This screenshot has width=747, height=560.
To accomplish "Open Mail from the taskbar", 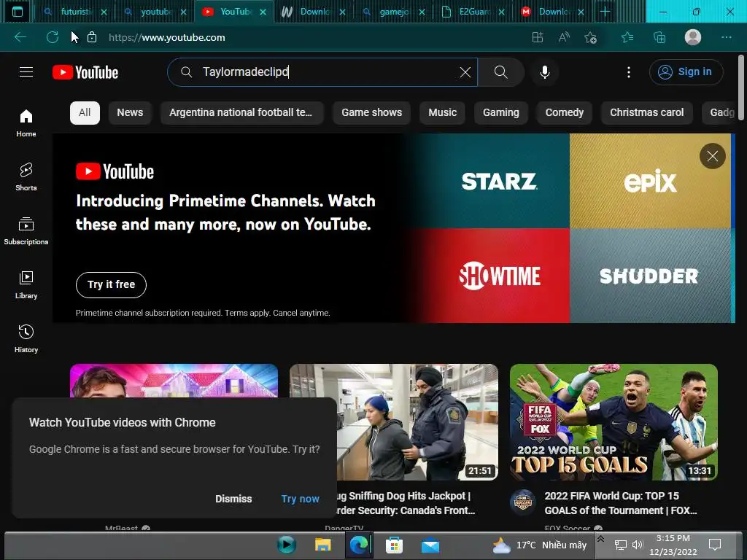I will click(x=430, y=545).
